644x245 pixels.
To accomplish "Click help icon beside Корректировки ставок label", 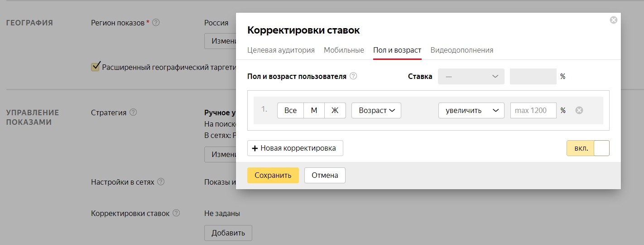I will coord(176,213).
